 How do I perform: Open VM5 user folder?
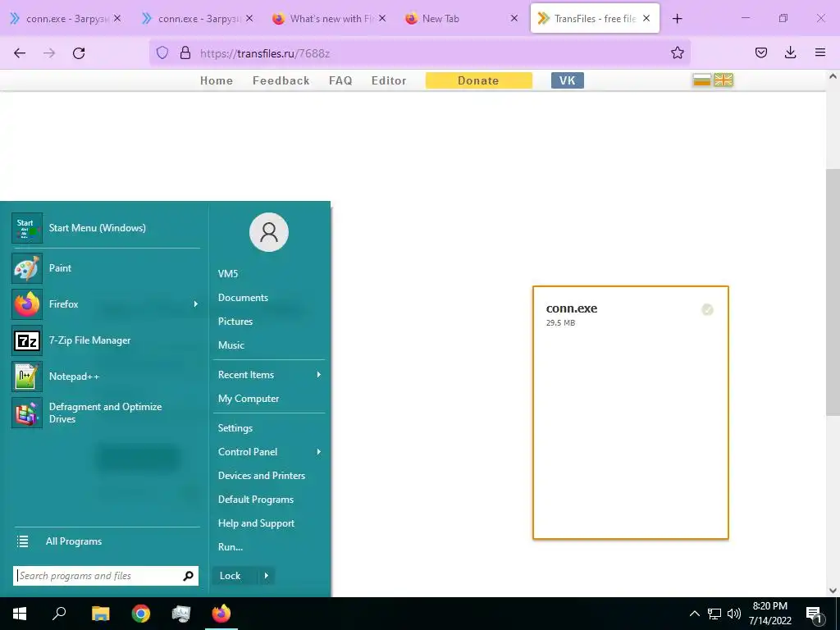click(228, 274)
